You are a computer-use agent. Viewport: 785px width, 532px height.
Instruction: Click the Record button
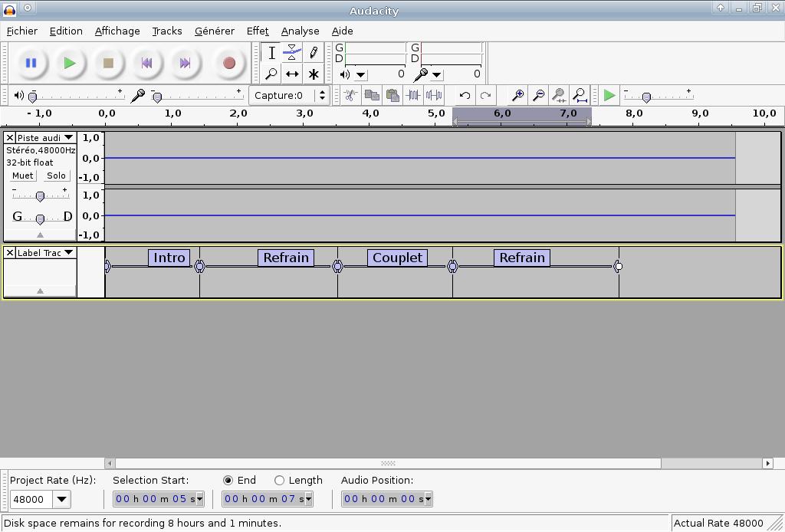pyautogui.click(x=228, y=63)
